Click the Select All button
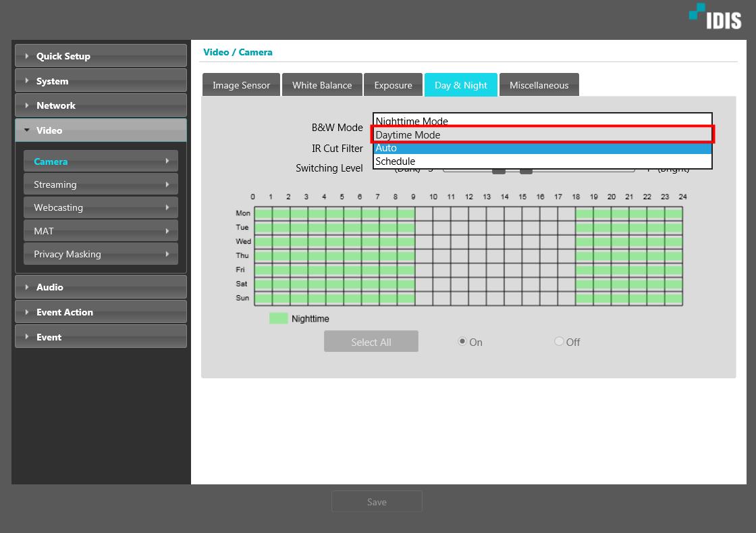 371,342
